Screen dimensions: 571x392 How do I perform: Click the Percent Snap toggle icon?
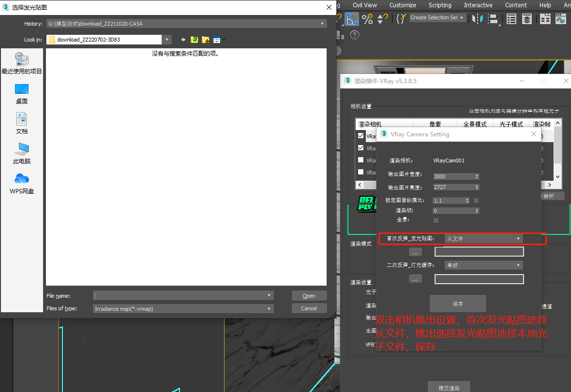pyautogui.click(x=367, y=19)
